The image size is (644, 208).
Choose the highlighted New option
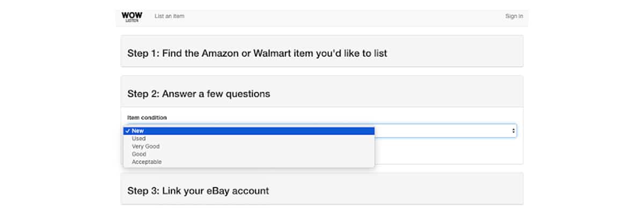[x=249, y=131]
